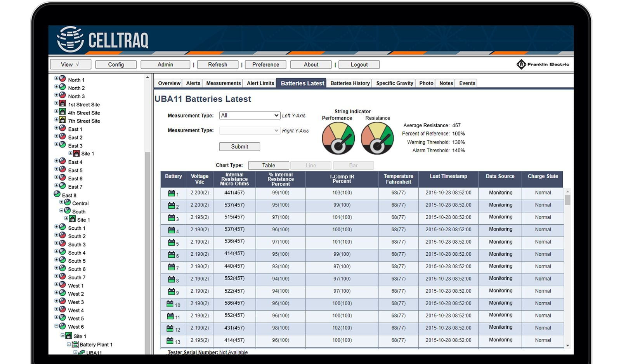Open the Config menu
This screenshot has height=364, width=621.
116,64
